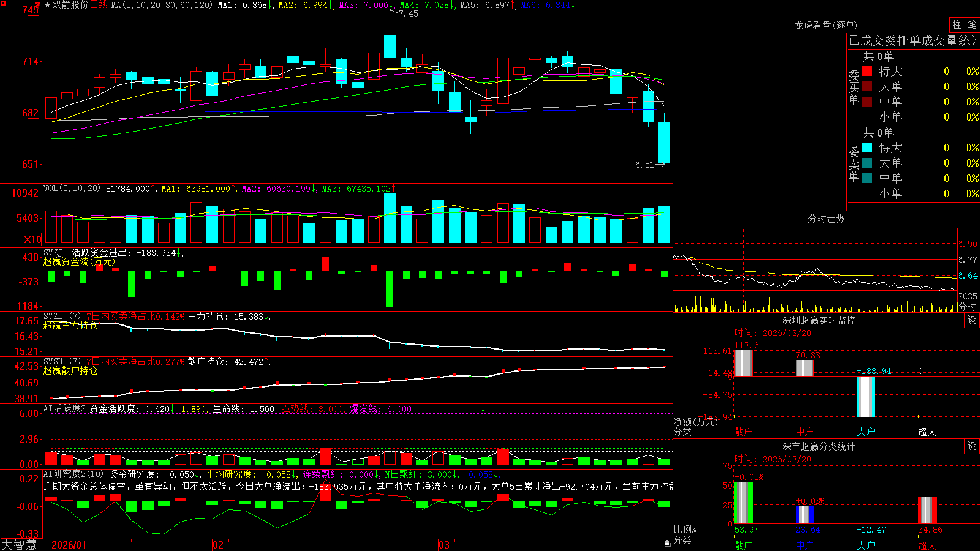
Task: Click 深圳超赢实时监控 panel title
Action: tap(818, 320)
